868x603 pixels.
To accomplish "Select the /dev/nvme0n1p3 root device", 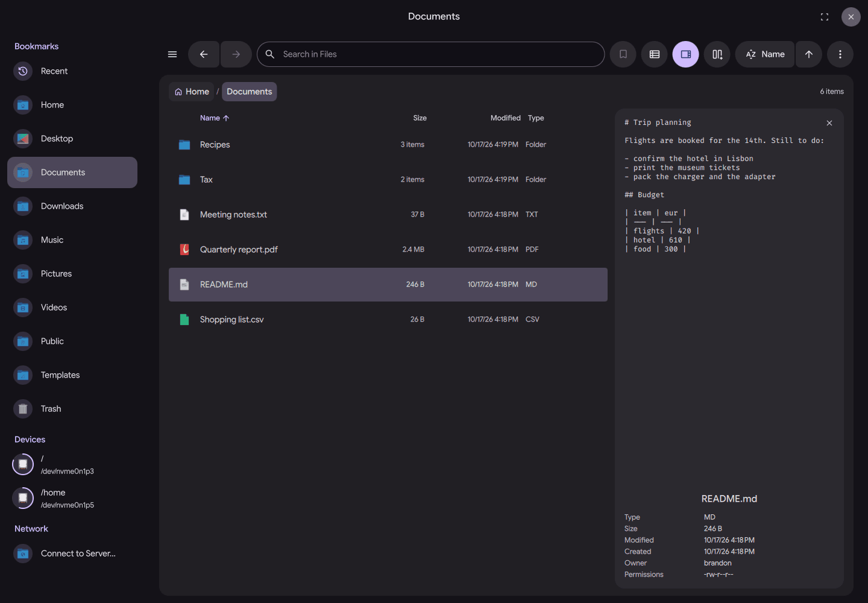I will tap(72, 464).
